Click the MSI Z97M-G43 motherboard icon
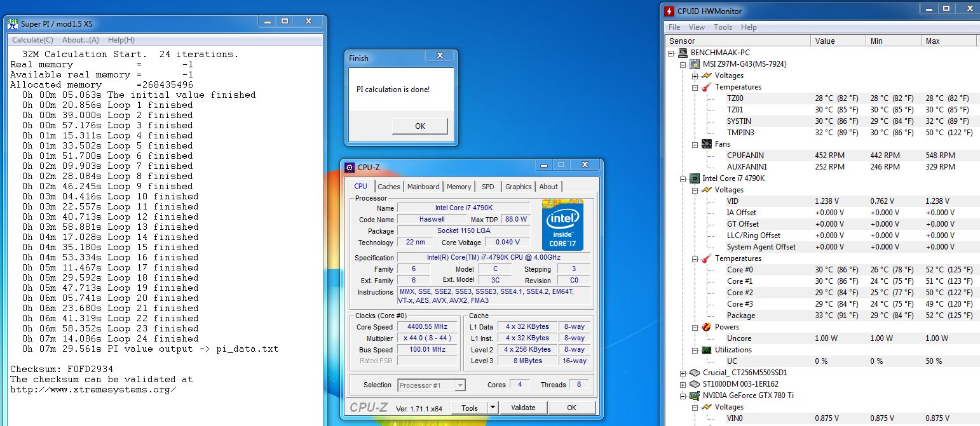 (x=695, y=64)
